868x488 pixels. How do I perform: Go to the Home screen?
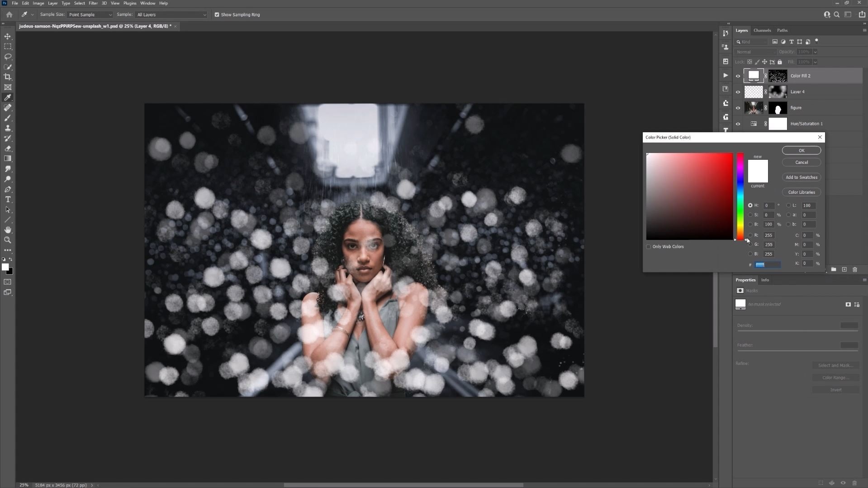tap(9, 14)
